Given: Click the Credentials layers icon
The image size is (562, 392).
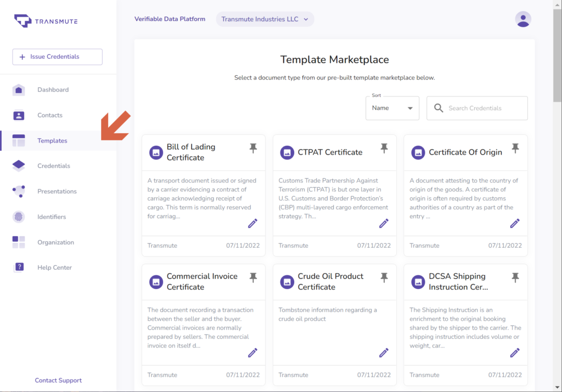Looking at the screenshot, I should (x=19, y=166).
